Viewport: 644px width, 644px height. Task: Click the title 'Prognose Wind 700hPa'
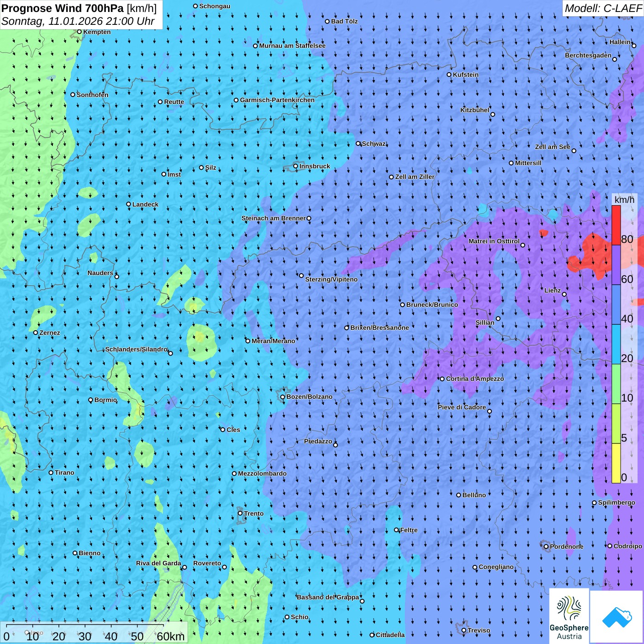click(x=63, y=8)
